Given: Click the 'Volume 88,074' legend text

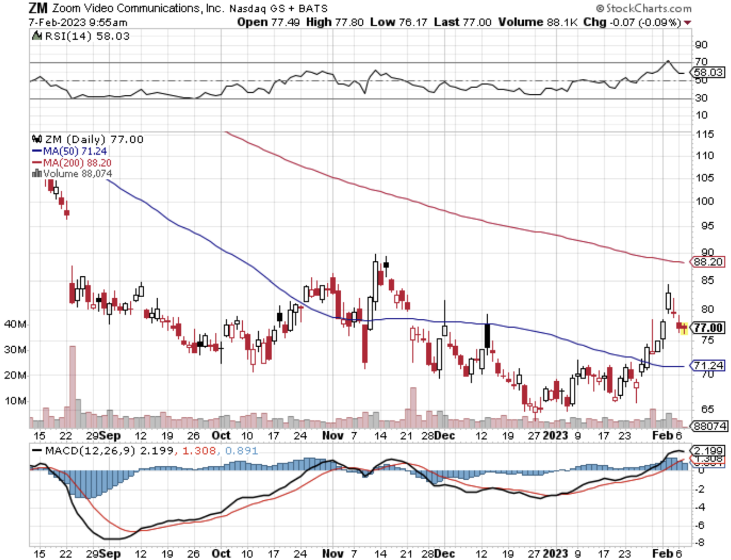Looking at the screenshot, I should [x=77, y=174].
